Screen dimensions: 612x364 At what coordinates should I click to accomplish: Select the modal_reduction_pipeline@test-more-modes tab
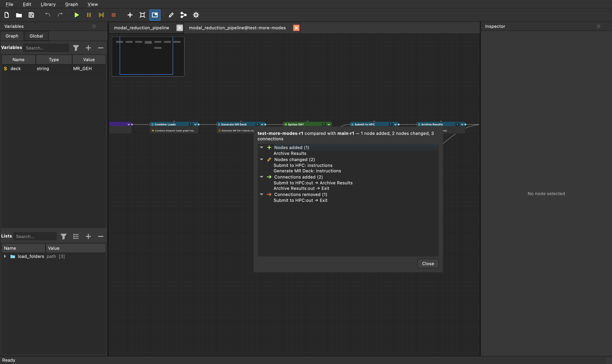pos(237,28)
